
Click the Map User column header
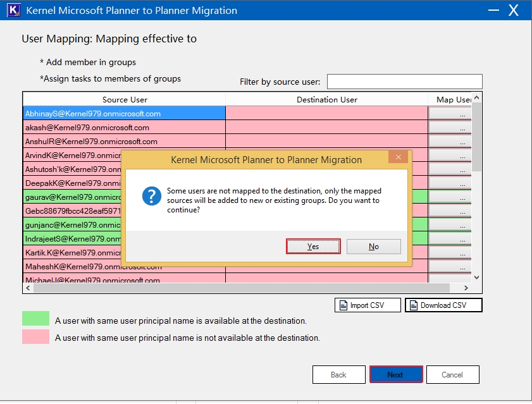click(x=450, y=99)
